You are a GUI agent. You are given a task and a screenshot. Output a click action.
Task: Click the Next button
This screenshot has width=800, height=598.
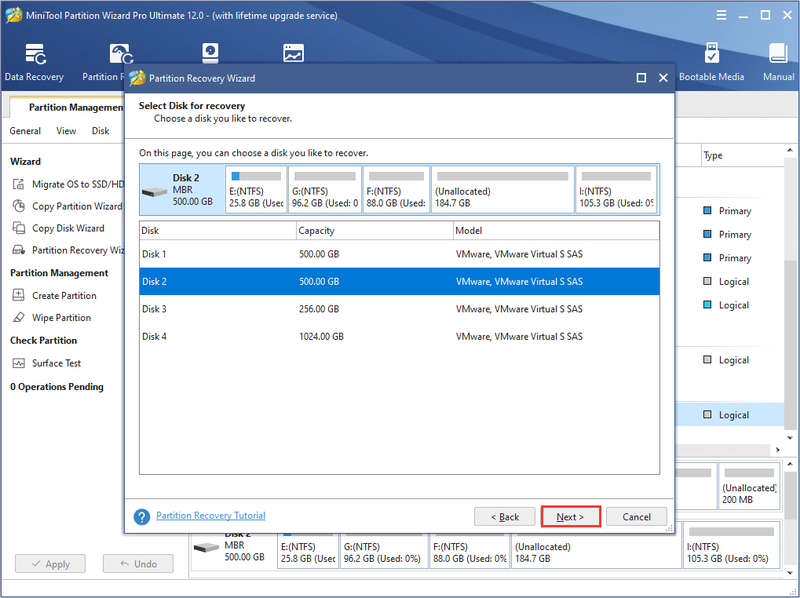tap(570, 517)
